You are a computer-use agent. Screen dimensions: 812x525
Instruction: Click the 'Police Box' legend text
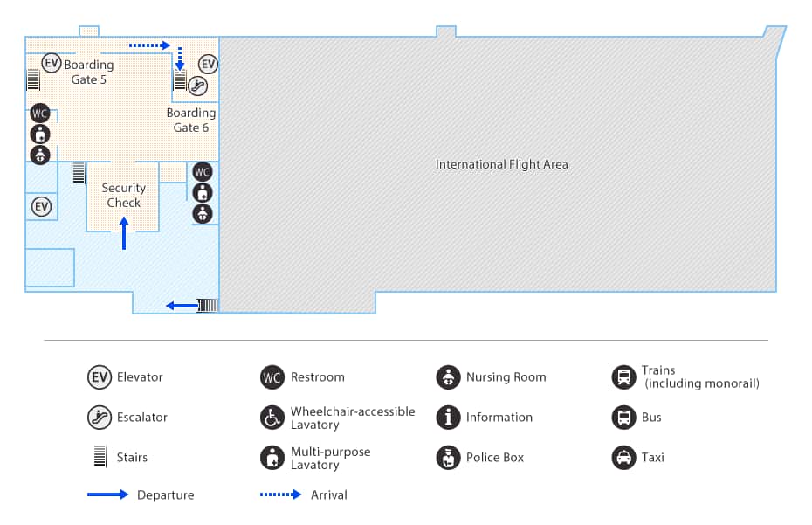495,457
